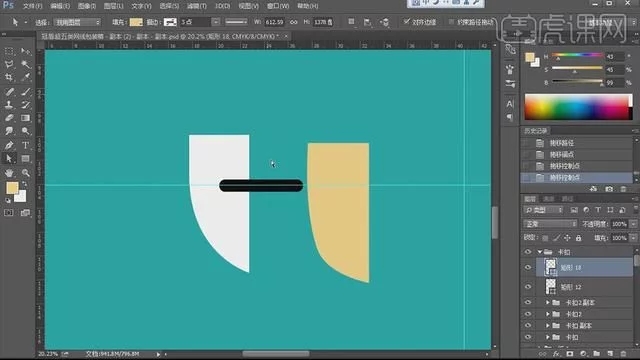The width and height of the screenshot is (640, 360).
Task: Select the History Brush tool
Action: click(x=25, y=104)
